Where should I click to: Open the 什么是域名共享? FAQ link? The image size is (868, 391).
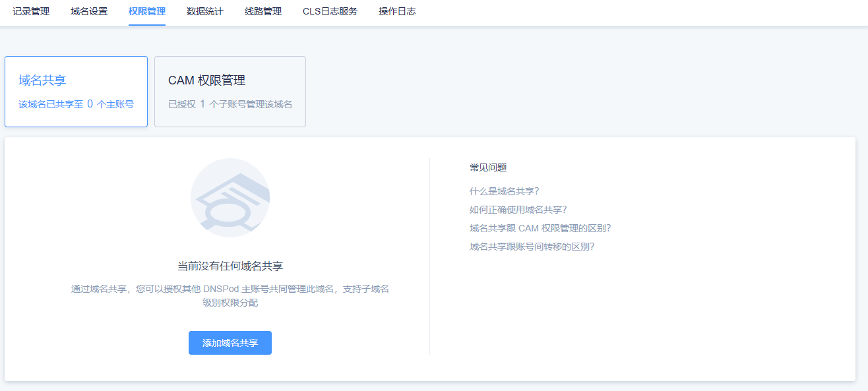505,191
